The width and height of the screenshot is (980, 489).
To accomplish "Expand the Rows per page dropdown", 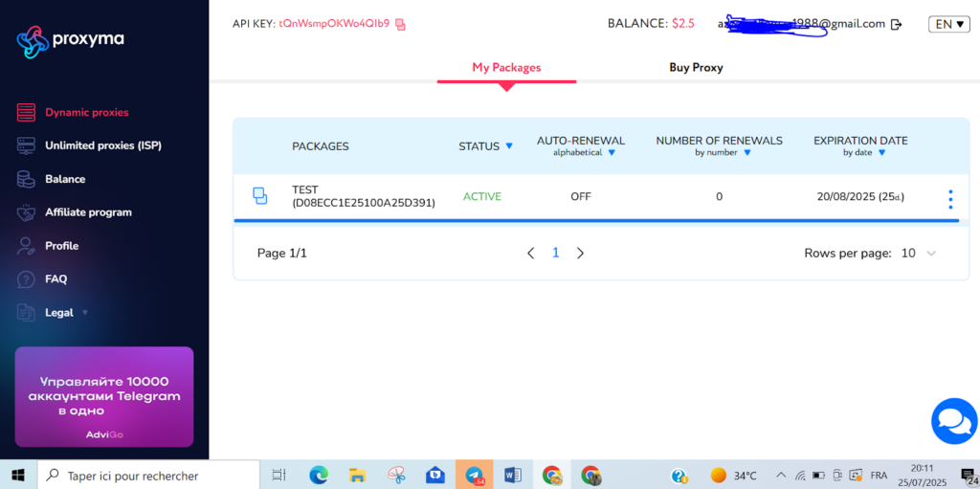I will pyautogui.click(x=931, y=254).
